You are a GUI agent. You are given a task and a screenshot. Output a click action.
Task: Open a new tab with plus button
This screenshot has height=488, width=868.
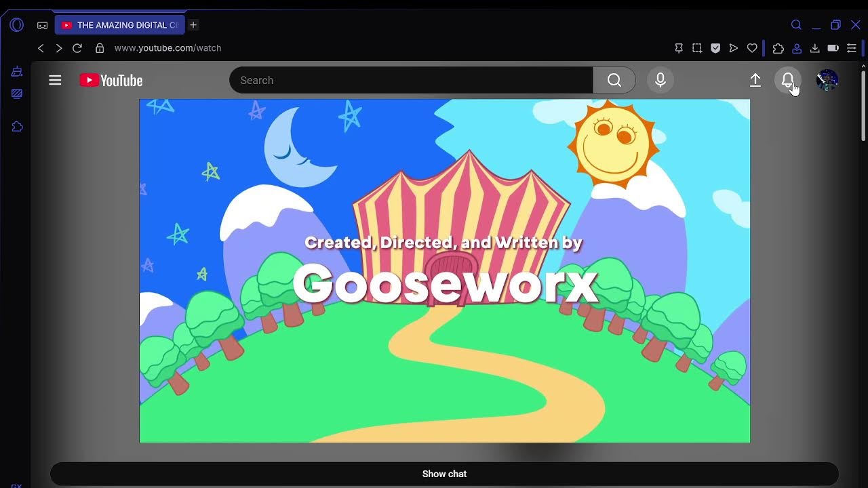point(193,25)
